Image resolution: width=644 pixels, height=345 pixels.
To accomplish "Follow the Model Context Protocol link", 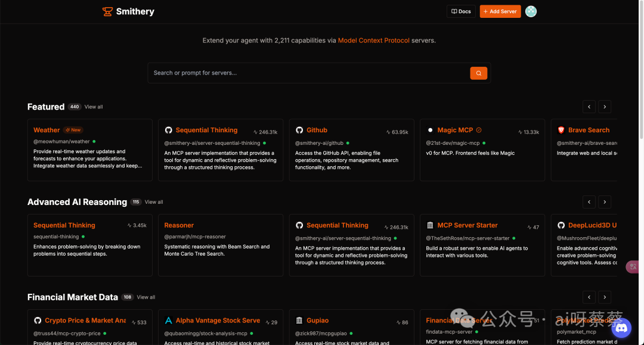I will click(373, 40).
